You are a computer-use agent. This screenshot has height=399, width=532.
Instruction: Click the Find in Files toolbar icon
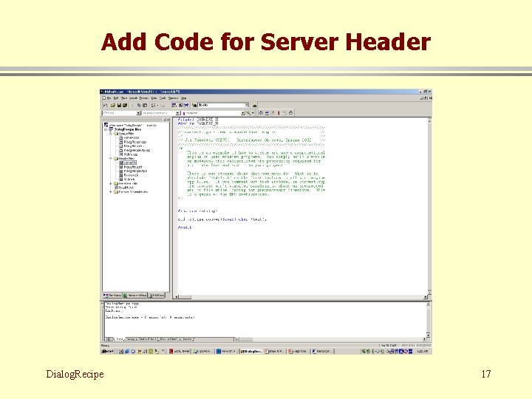coord(194,105)
